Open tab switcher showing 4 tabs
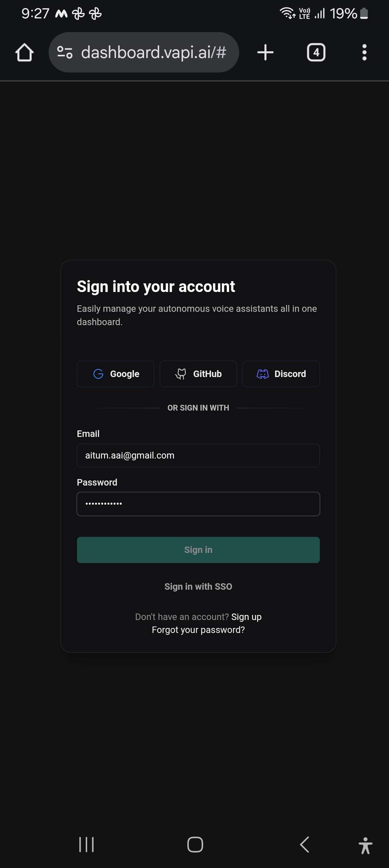This screenshot has width=389, height=868. [x=316, y=53]
